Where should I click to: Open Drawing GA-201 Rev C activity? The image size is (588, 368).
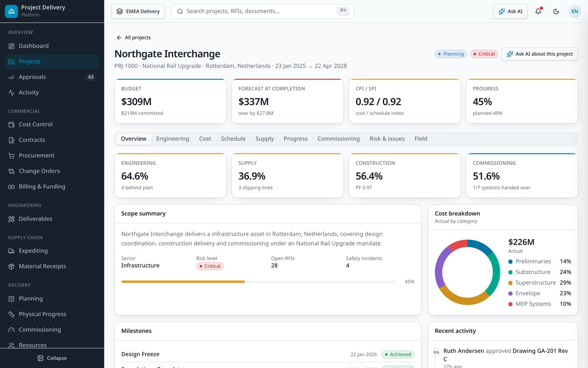tap(506, 355)
